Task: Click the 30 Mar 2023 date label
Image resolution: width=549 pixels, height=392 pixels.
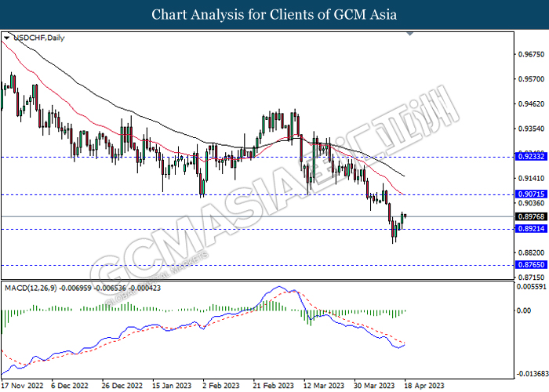Action: tap(374, 386)
